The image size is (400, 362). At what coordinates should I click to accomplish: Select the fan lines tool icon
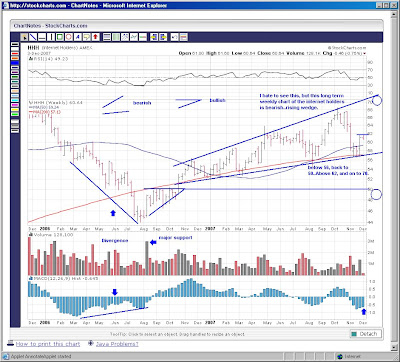point(125,37)
